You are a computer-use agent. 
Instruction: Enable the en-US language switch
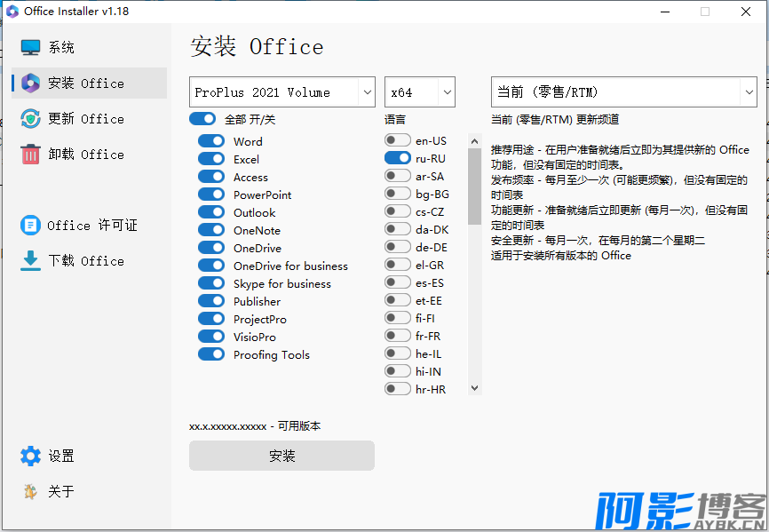click(x=397, y=140)
